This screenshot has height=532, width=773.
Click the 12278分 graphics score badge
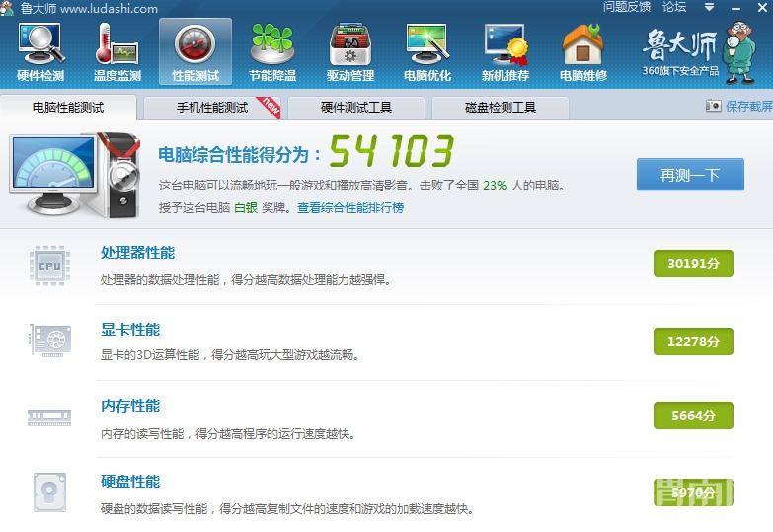(693, 342)
